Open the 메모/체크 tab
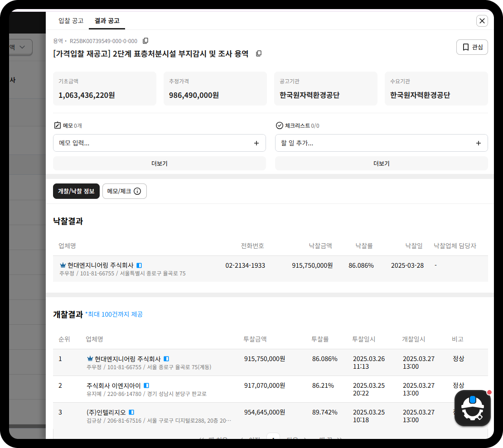This screenshot has height=448, width=503. tap(125, 191)
